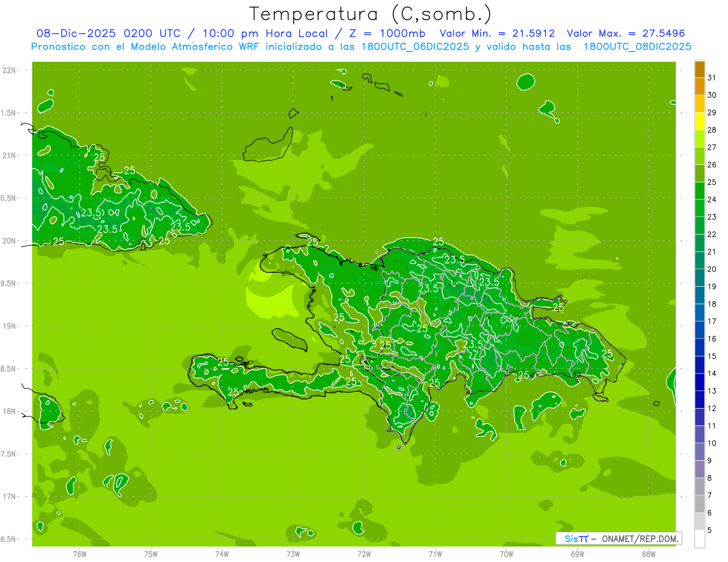Image resolution: width=728 pixels, height=562 pixels.
Task: Pick the teal swatch between legend 19 and 20
Action: click(699, 278)
